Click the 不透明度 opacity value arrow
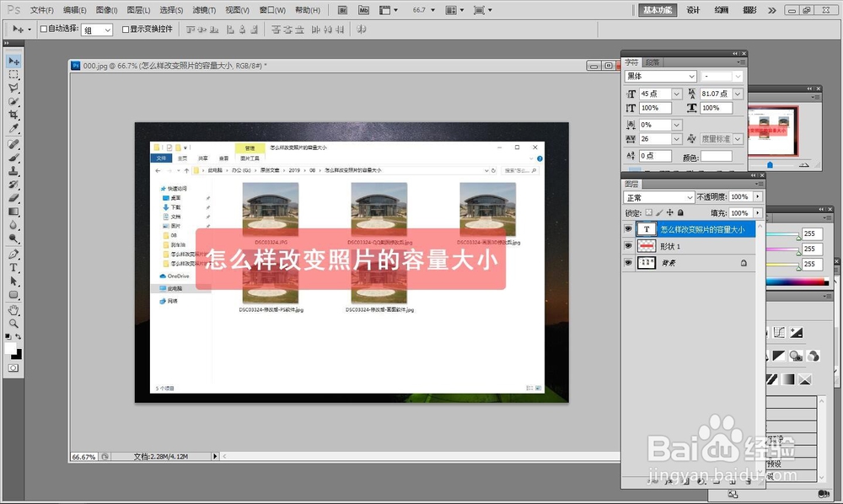 pos(759,196)
